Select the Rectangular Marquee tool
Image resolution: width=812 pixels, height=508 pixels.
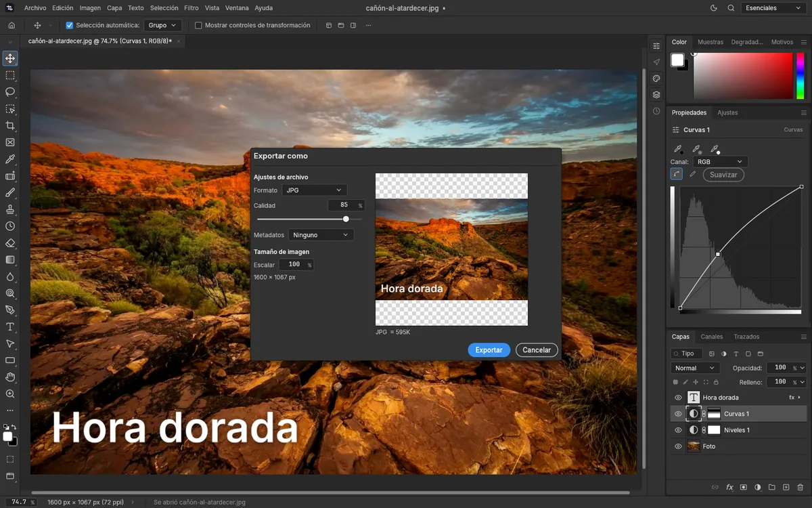click(10, 76)
